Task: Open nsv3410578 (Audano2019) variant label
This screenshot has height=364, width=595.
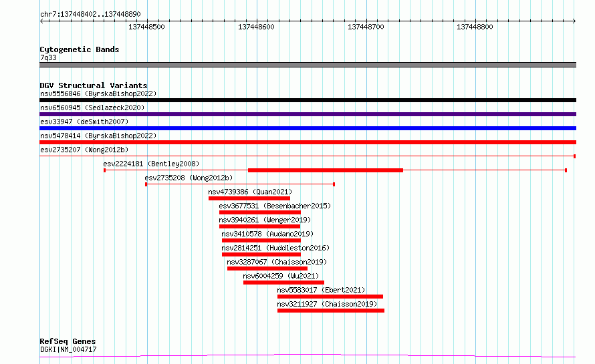Action: point(267,234)
